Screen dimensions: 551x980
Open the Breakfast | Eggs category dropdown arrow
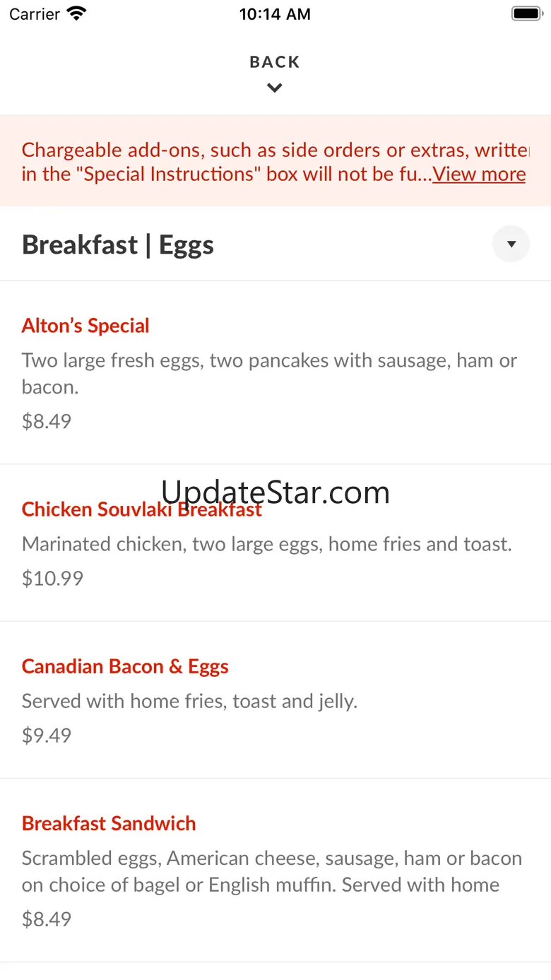click(511, 244)
